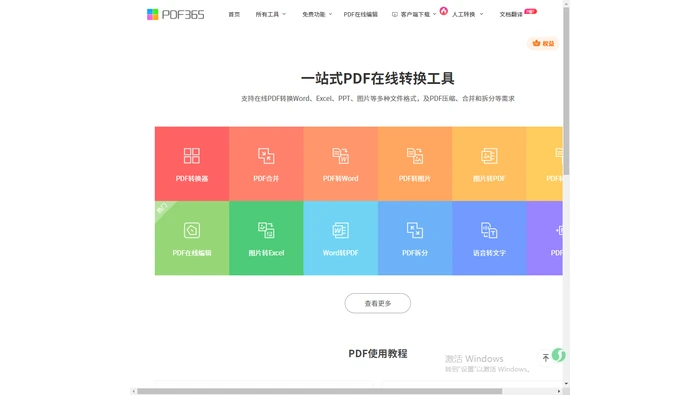
Task: Select the PDF转图片 tool tile
Action: [415, 164]
